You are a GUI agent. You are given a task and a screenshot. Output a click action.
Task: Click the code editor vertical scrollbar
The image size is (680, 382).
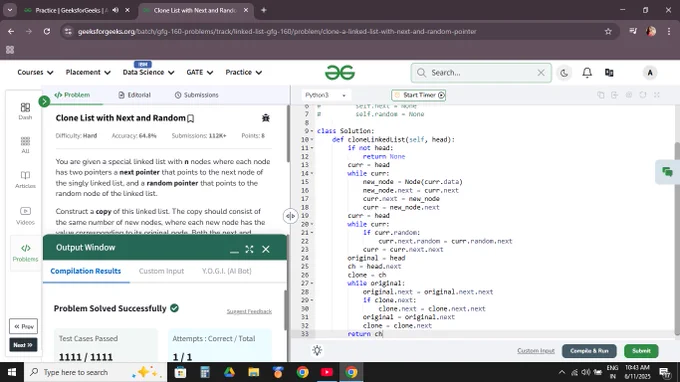click(x=677, y=237)
